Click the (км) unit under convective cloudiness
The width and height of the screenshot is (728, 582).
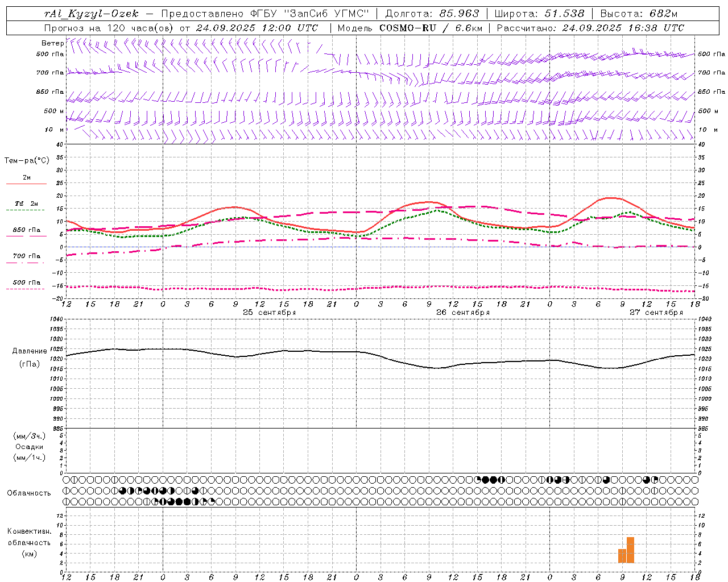(x=29, y=554)
